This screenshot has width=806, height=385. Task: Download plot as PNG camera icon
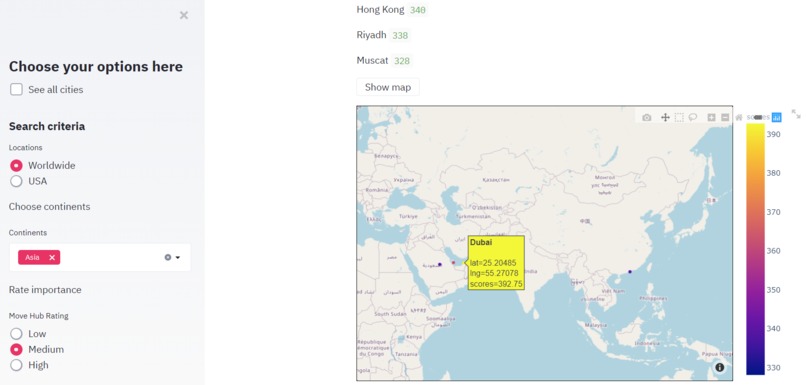click(647, 118)
